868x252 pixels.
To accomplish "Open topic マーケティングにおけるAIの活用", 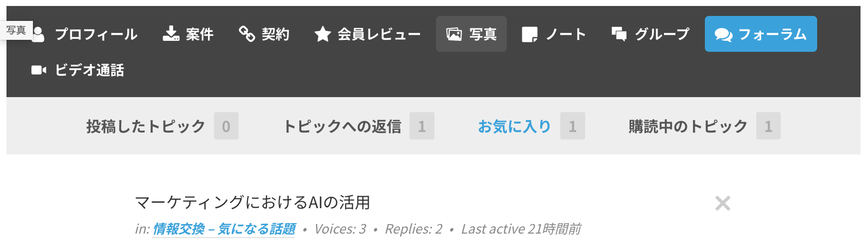I will [253, 203].
